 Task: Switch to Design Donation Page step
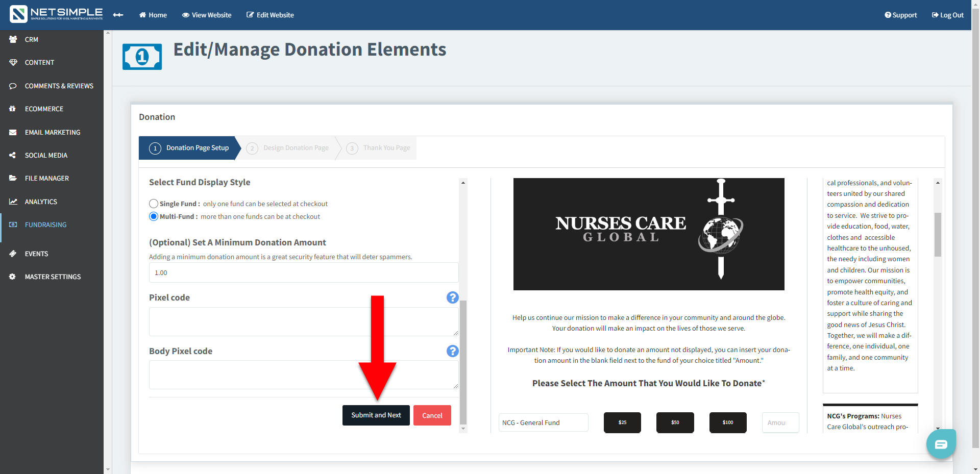(288, 148)
